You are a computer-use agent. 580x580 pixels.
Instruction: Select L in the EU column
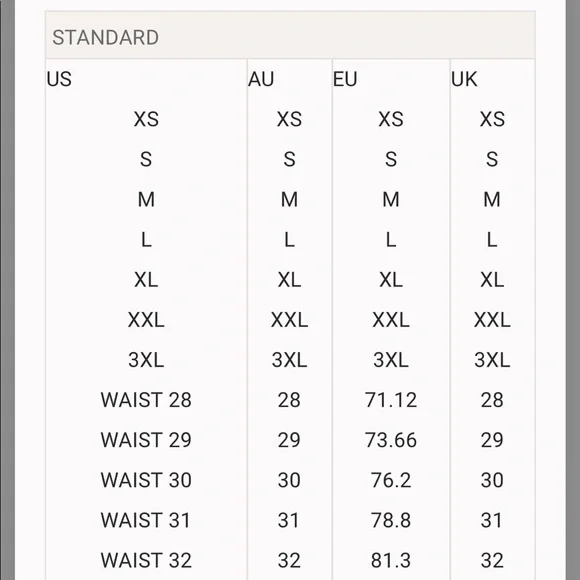coord(391,240)
